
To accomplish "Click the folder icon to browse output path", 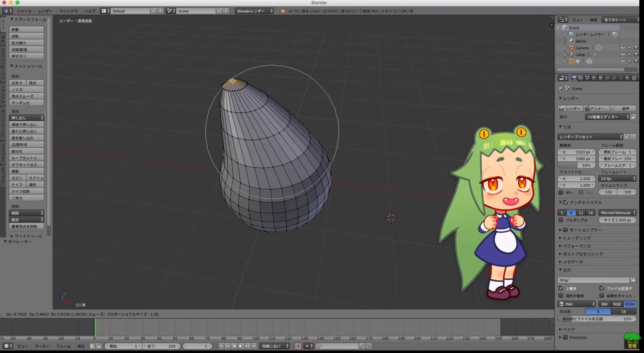I will [x=633, y=280].
